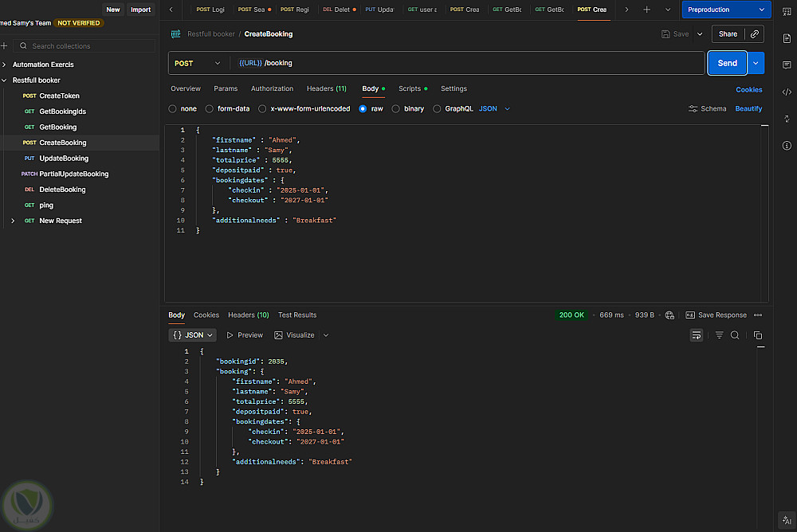
Task: Click the blue Send button
Action: pos(727,63)
